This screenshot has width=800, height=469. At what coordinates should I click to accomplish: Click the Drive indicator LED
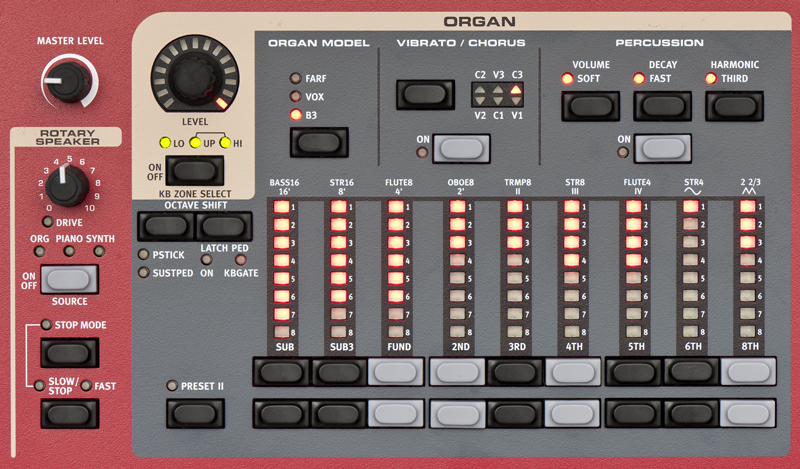coord(48,222)
